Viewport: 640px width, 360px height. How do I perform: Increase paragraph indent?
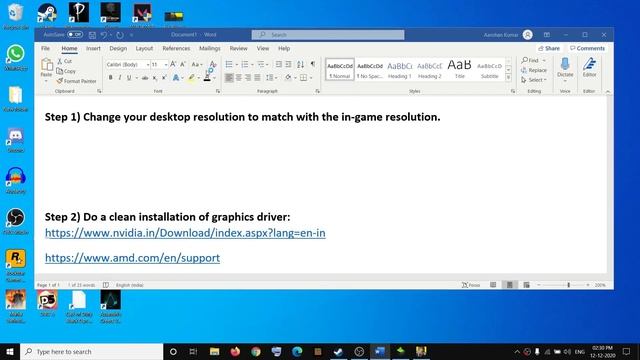tap(289, 64)
